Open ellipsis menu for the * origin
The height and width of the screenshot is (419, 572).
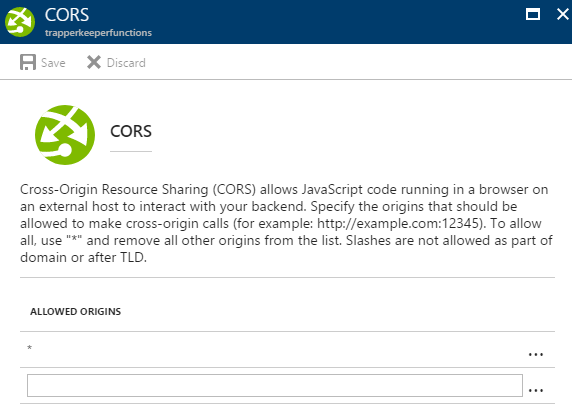tap(536, 354)
